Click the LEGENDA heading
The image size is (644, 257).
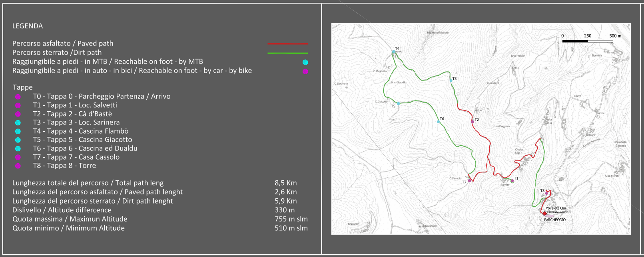[28, 26]
